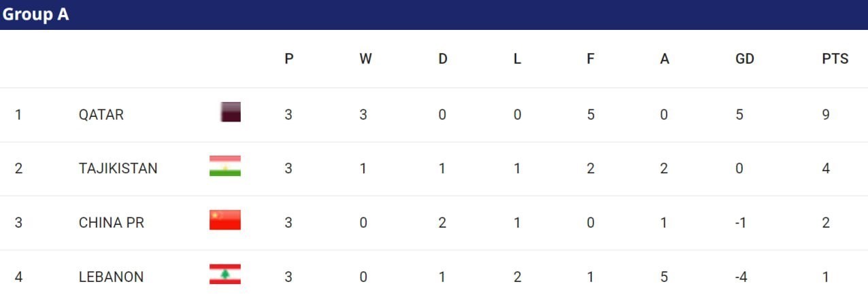
Task: Open the TAJIKISTAN team link
Action: coord(118,169)
